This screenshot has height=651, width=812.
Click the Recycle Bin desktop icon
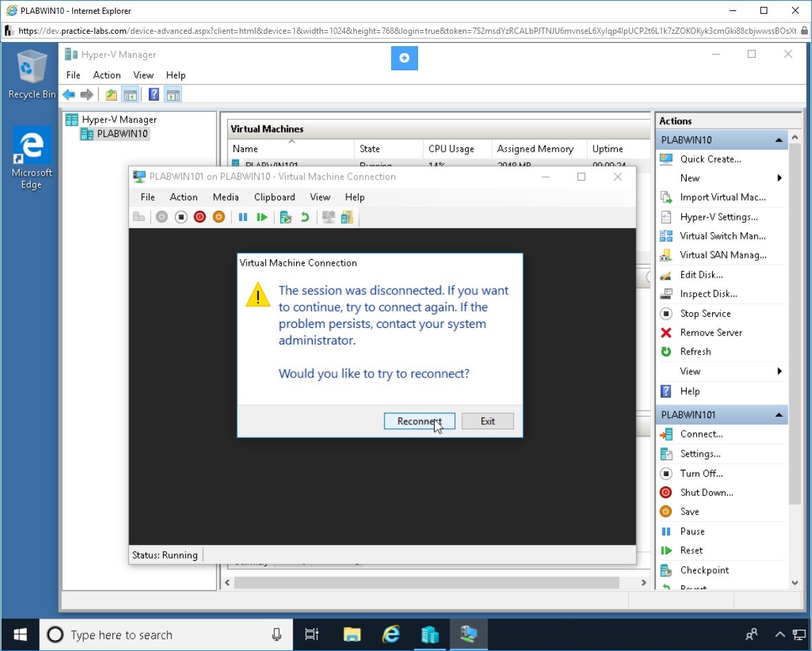coord(31,74)
